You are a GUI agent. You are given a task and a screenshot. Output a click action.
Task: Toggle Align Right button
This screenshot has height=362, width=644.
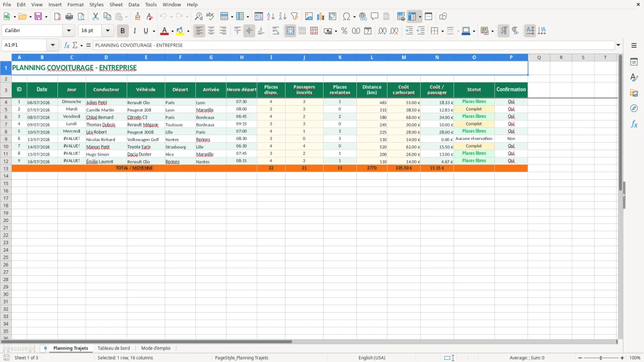click(x=223, y=31)
